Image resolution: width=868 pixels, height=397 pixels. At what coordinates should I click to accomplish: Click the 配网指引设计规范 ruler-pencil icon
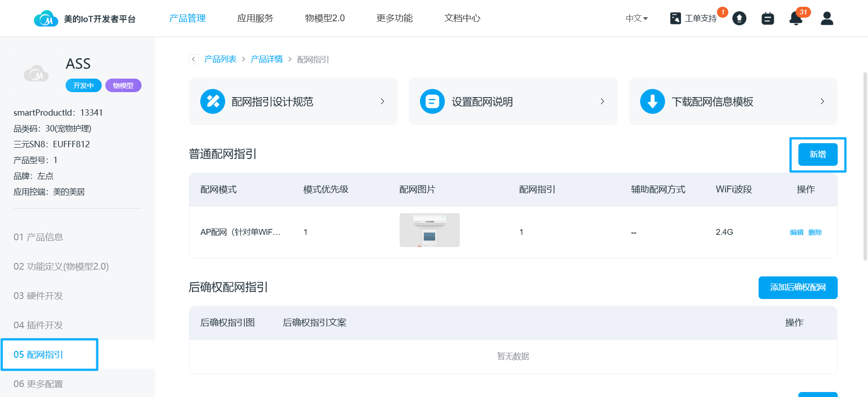coord(212,102)
